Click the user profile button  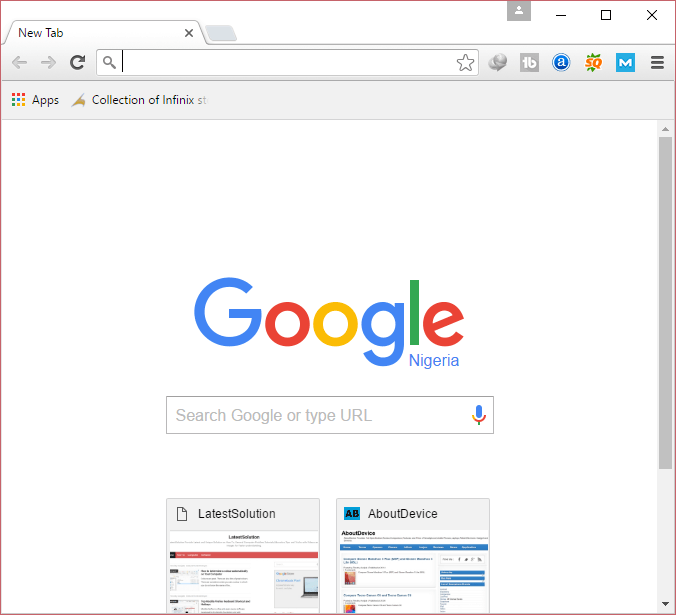click(x=519, y=11)
